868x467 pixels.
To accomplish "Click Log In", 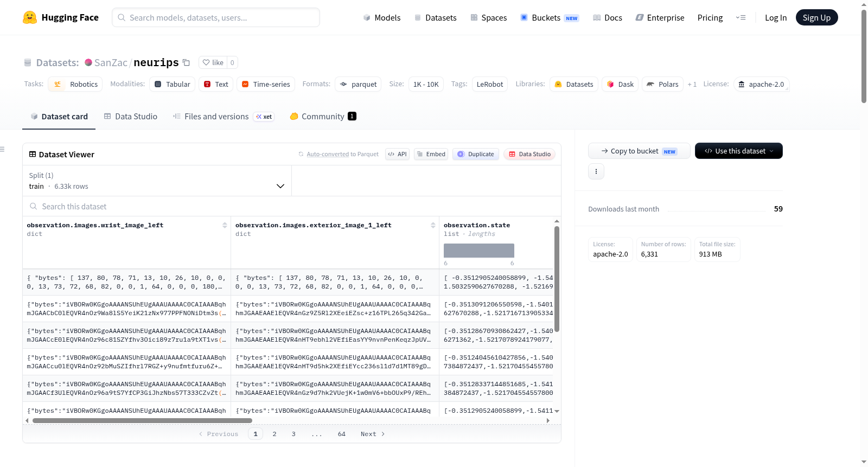I will pyautogui.click(x=776, y=17).
